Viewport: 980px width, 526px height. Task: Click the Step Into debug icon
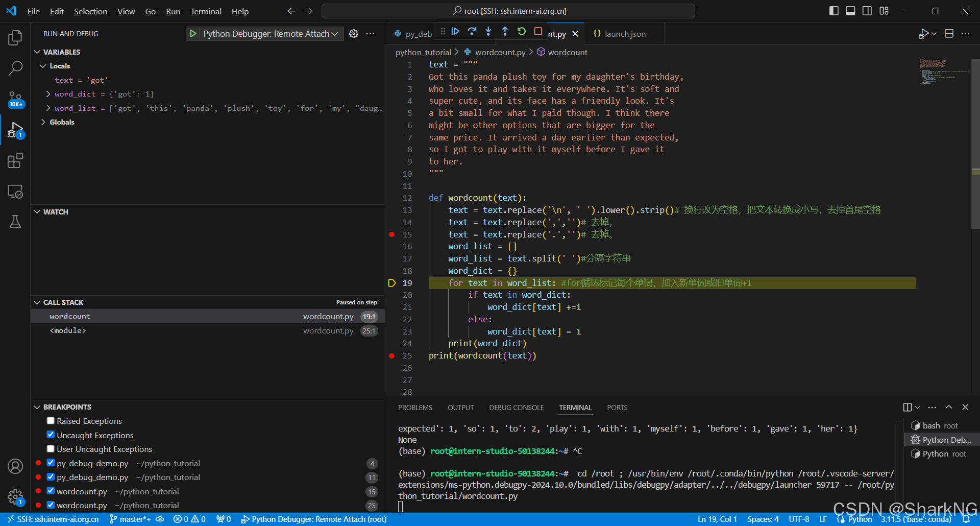tap(488, 31)
